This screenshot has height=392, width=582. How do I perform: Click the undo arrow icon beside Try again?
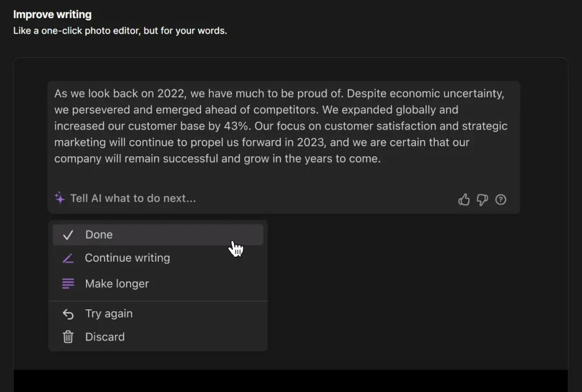[68, 314]
